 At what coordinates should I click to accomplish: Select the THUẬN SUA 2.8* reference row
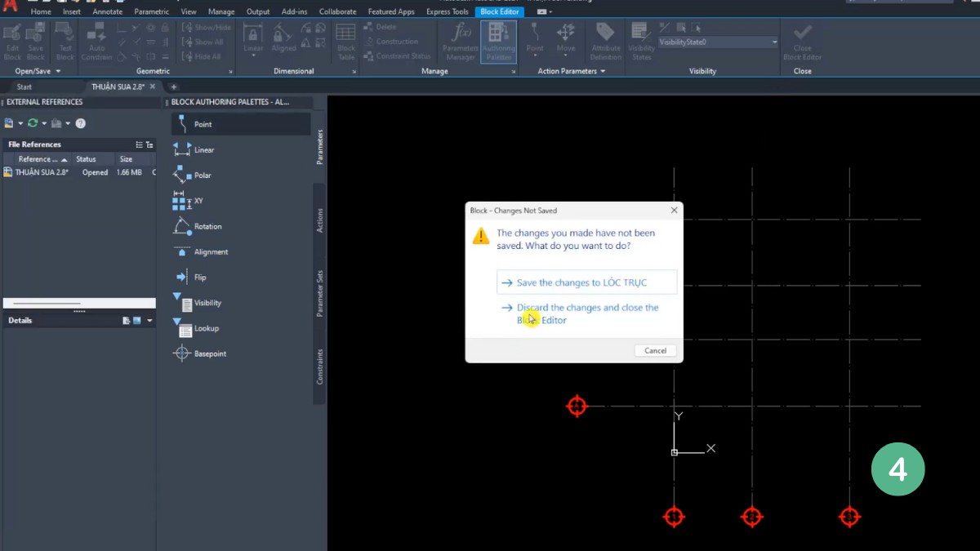[x=79, y=172]
